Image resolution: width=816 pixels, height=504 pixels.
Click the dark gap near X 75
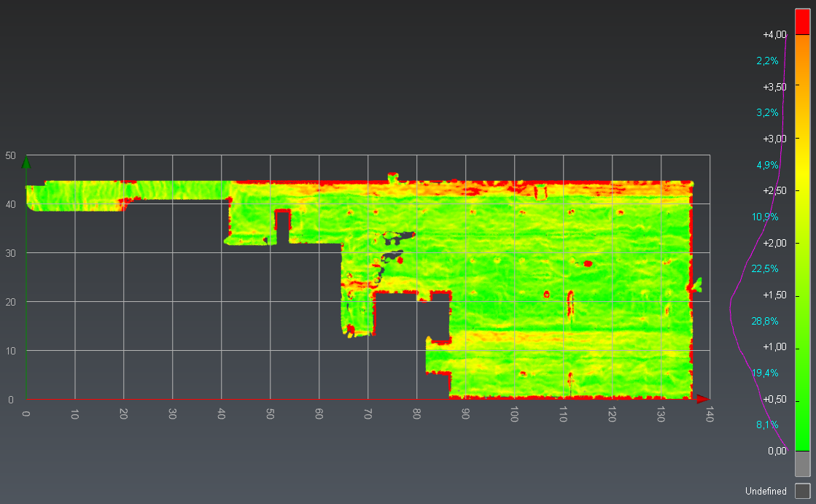click(396, 237)
